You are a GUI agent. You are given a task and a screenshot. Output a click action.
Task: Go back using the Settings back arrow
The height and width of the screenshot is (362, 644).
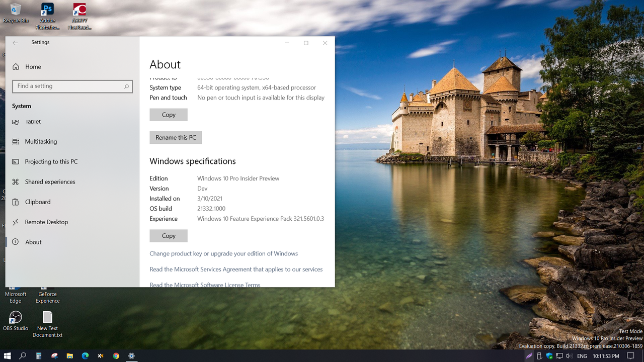click(16, 43)
